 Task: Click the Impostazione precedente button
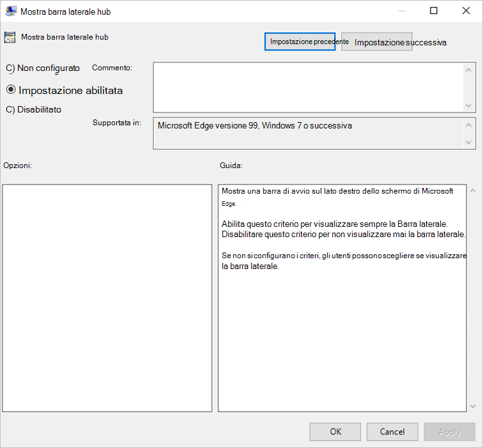(x=300, y=42)
